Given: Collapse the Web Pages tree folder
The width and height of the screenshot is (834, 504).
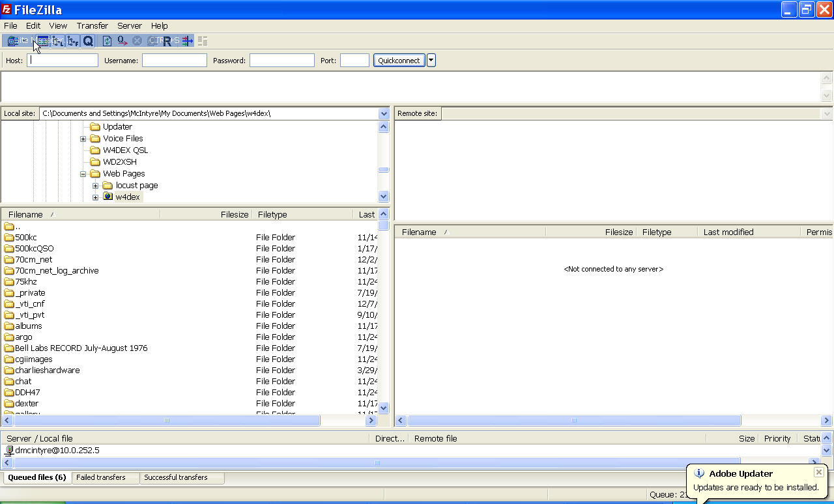Looking at the screenshot, I should tap(83, 174).
